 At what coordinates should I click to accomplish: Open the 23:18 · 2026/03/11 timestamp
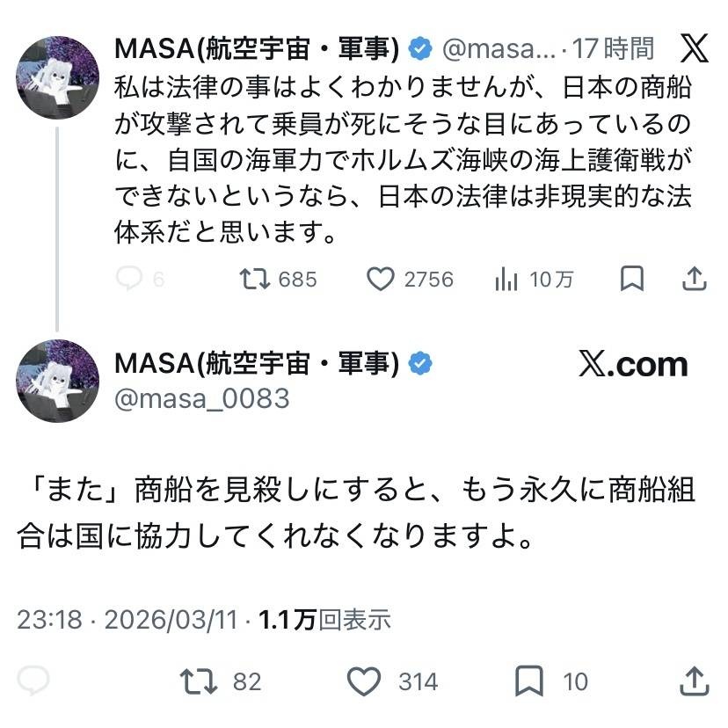pos(127,619)
